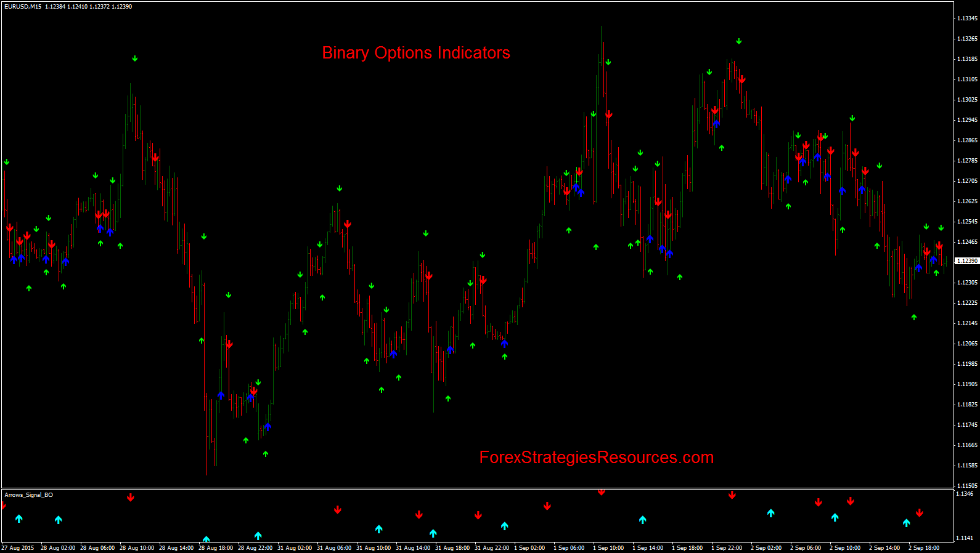
Task: Click the 1 Sep 14:00 time label
Action: (648, 548)
